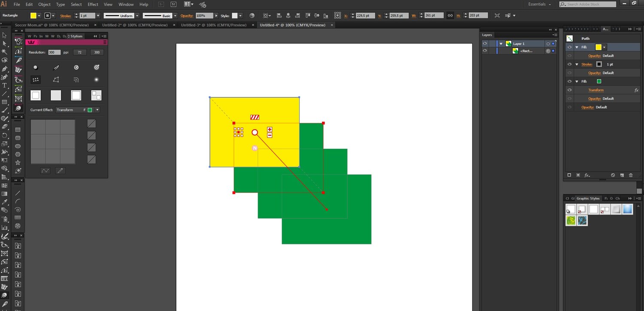
Task: Select the Type tool in the toolbox
Action: pos(5,85)
